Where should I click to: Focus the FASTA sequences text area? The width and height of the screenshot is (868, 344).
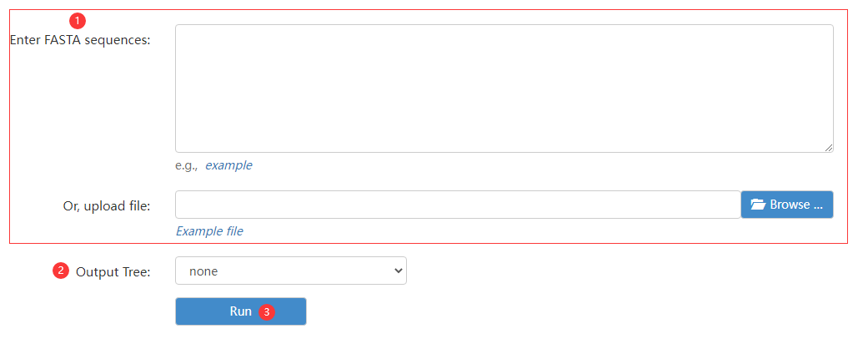(504, 89)
